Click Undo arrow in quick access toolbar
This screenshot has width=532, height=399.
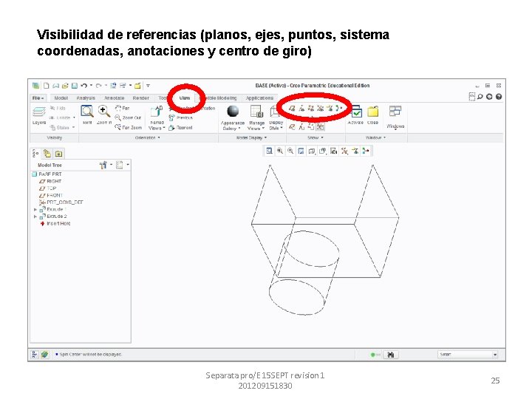pyautogui.click(x=84, y=86)
